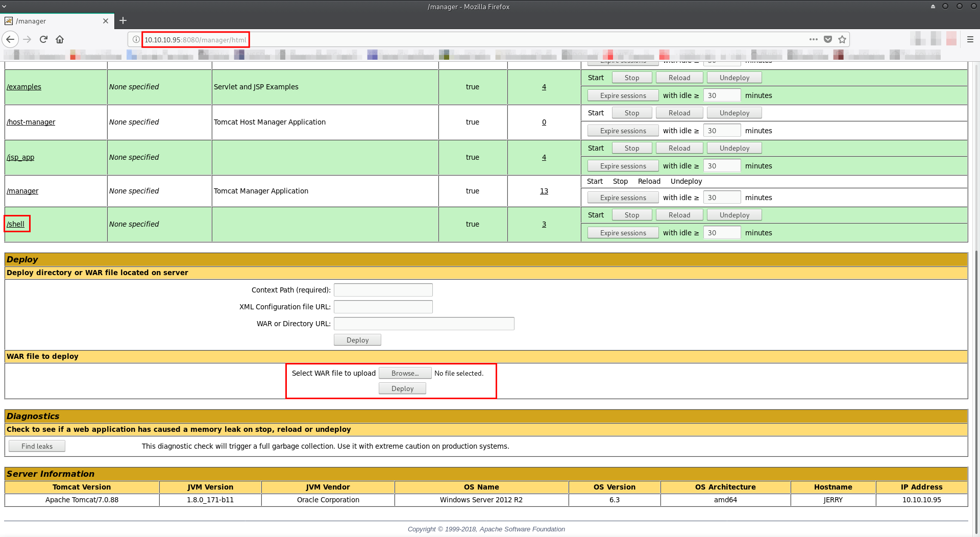Stop the /host-manager application
Screen dimensions: 980x537
click(632, 113)
